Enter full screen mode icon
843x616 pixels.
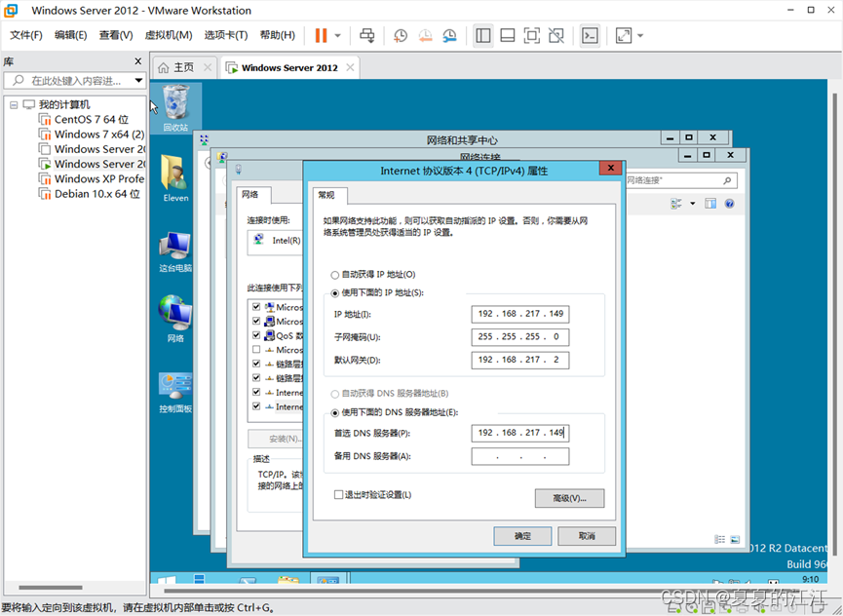coord(532,35)
